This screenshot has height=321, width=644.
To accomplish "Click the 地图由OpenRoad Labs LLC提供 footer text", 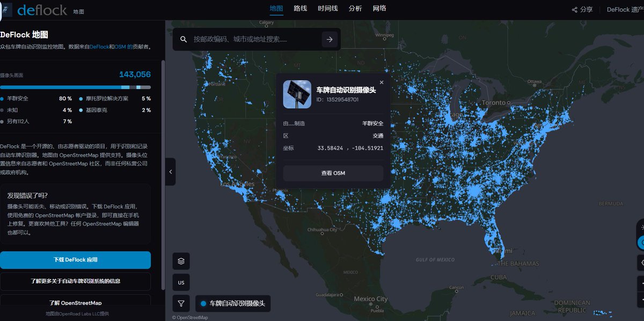I will pyautogui.click(x=77, y=313).
